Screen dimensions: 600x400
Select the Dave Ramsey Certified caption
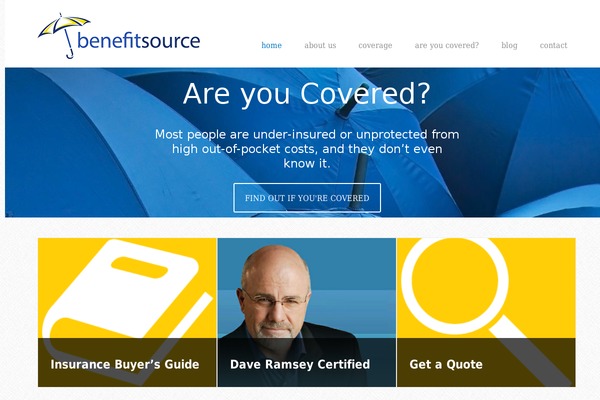coord(300,364)
